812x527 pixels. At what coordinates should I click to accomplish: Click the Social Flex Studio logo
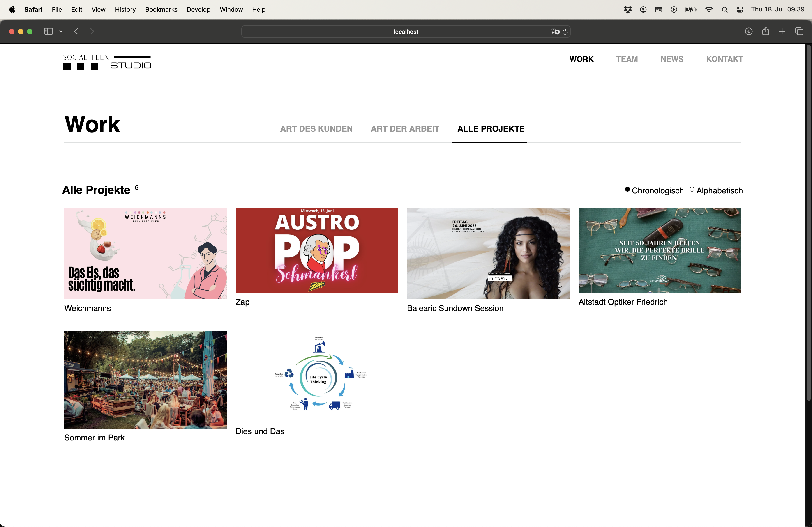click(x=107, y=62)
